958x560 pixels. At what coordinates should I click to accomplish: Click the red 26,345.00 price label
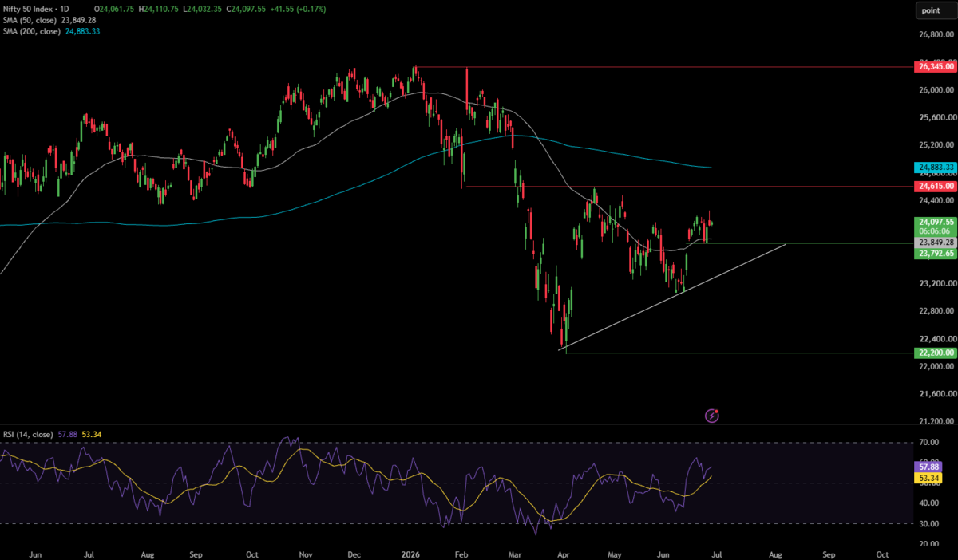click(x=935, y=68)
